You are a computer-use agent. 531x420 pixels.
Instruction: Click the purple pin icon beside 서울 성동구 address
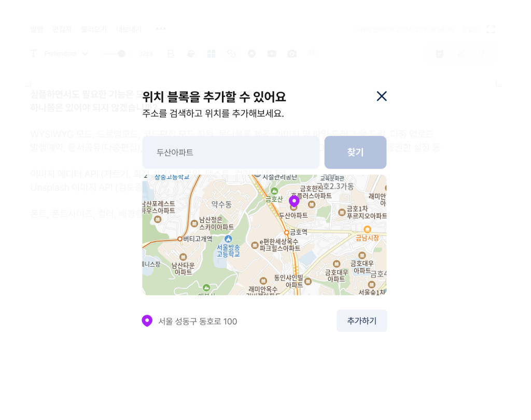147,321
